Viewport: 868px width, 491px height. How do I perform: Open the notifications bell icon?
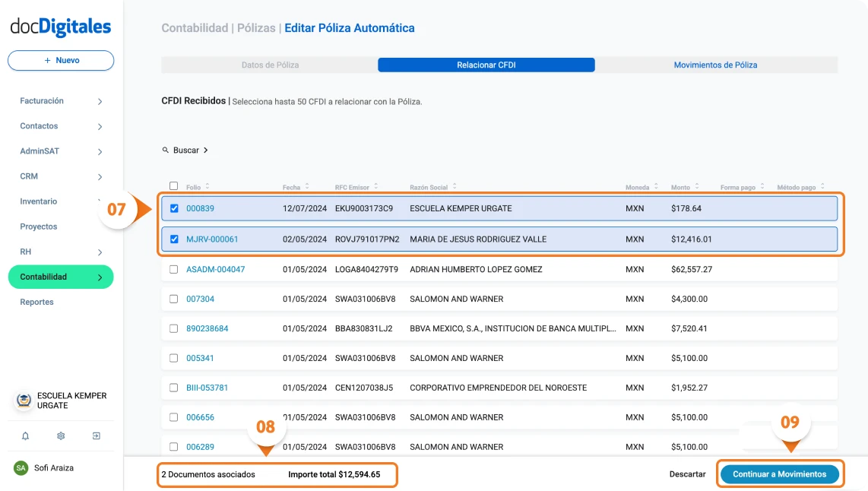pos(26,436)
